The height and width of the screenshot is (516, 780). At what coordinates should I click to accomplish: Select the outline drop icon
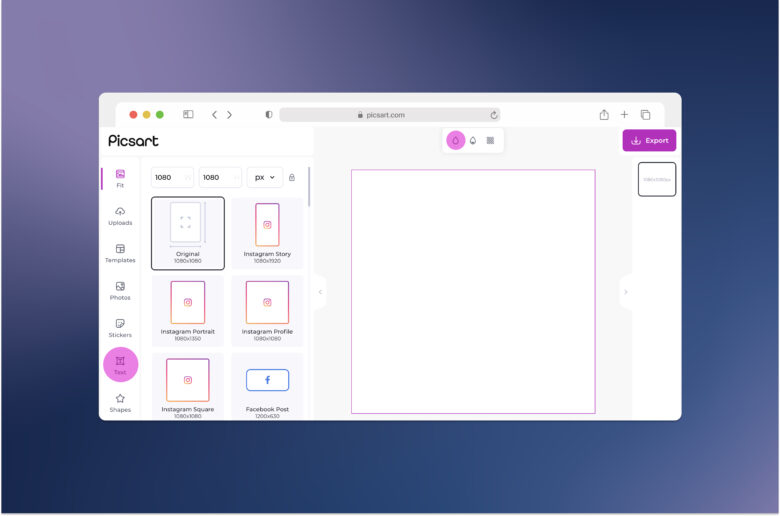(473, 140)
